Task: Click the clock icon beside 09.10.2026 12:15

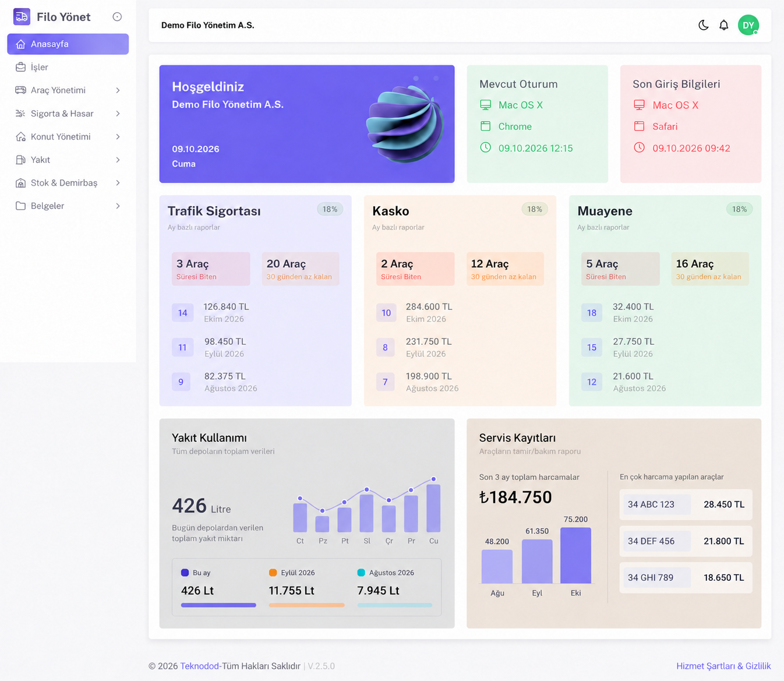Action: [x=485, y=147]
